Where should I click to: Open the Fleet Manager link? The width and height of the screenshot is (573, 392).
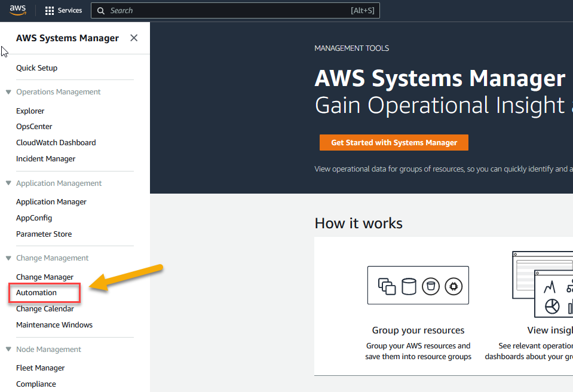click(40, 367)
